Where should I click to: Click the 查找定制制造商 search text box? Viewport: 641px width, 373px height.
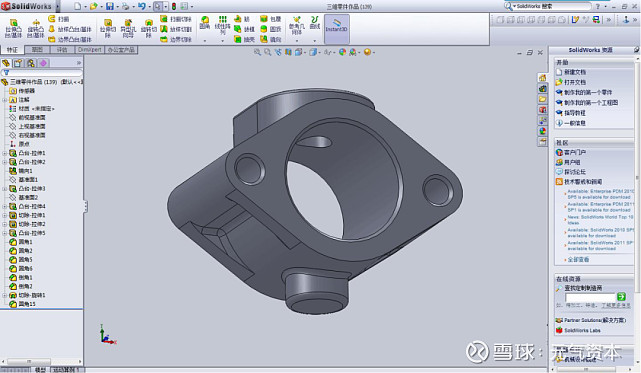coord(590,297)
